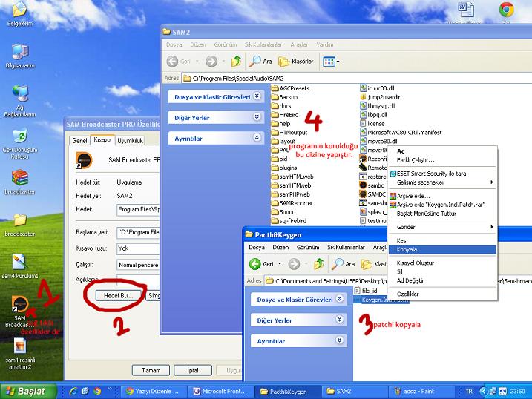
Task: Expand Diğer Yerler in Pacth&Keygen window
Action: click(340, 320)
